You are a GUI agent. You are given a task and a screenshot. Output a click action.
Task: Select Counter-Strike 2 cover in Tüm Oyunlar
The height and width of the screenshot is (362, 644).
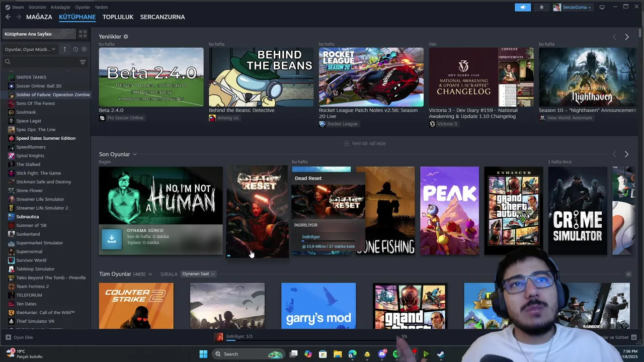click(136, 306)
